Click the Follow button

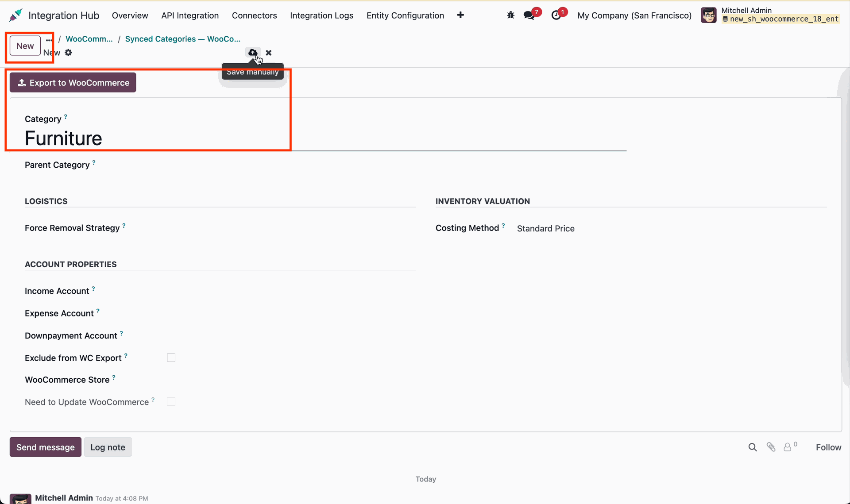point(828,447)
